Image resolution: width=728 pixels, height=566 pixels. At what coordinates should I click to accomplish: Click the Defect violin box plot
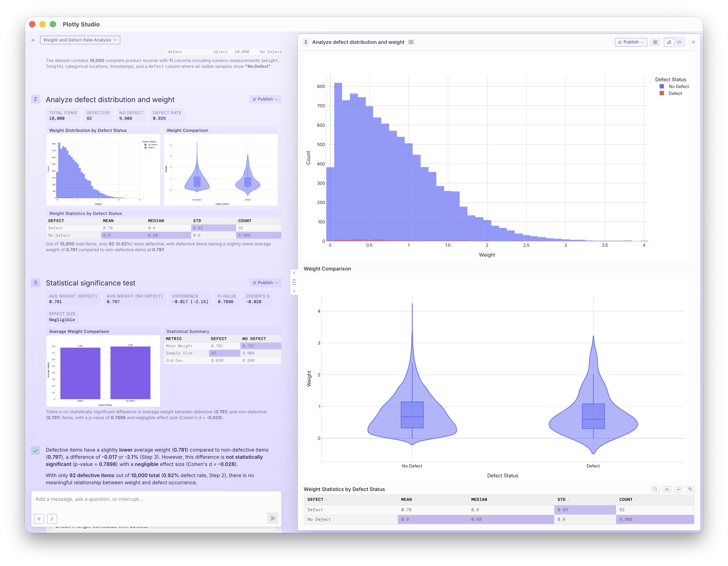593,416
